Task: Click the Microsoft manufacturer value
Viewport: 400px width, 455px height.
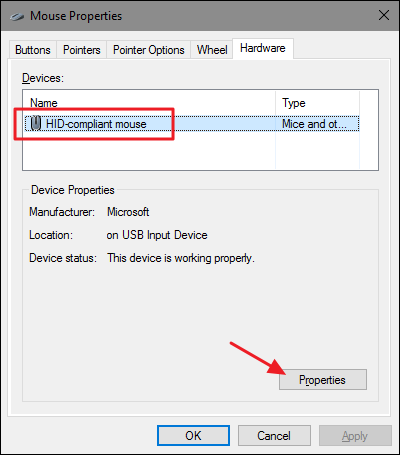Action: pyautogui.click(x=128, y=212)
